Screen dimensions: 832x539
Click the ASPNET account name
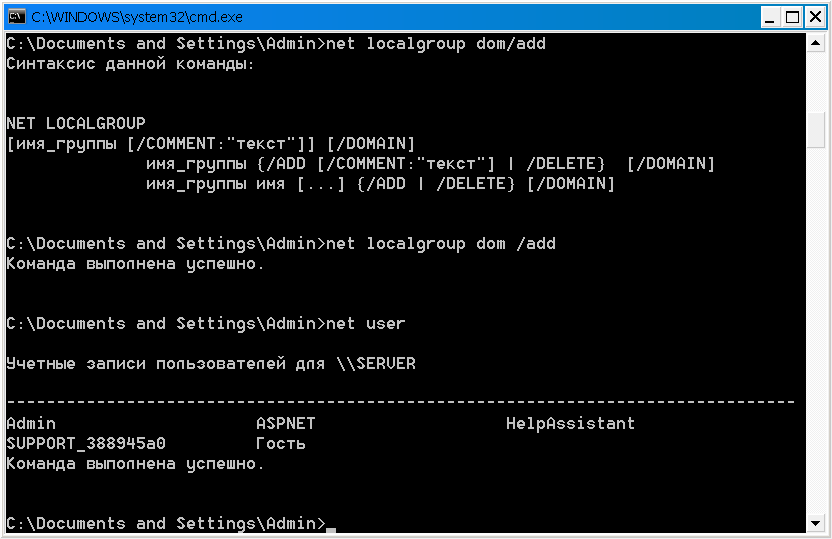(285, 423)
